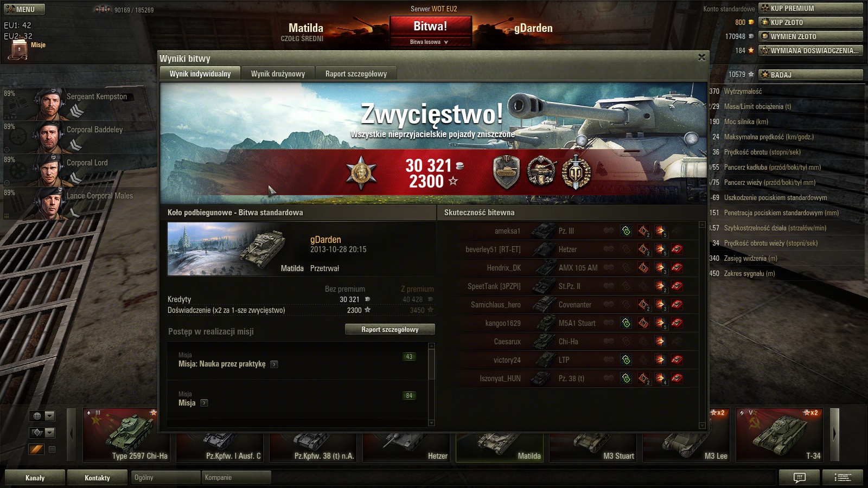Click the mission list vertical scrollbar
This screenshot has width=868, height=488.
tap(432, 384)
